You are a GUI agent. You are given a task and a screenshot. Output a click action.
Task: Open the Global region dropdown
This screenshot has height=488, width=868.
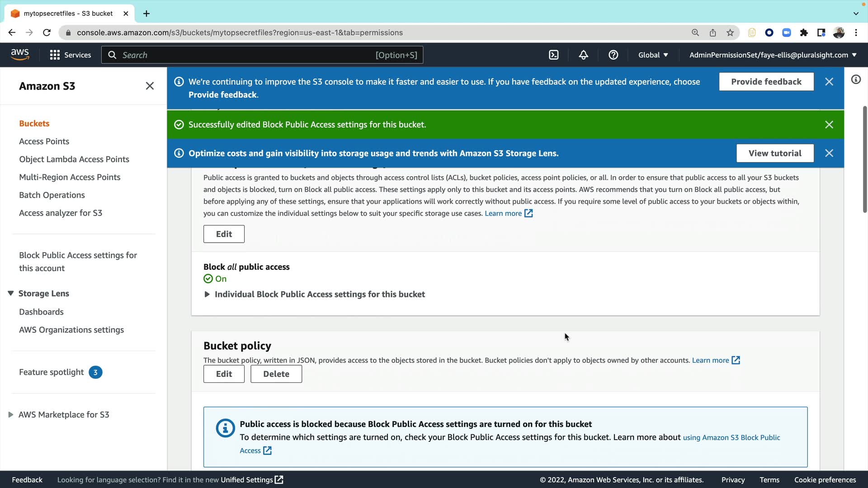click(x=653, y=55)
